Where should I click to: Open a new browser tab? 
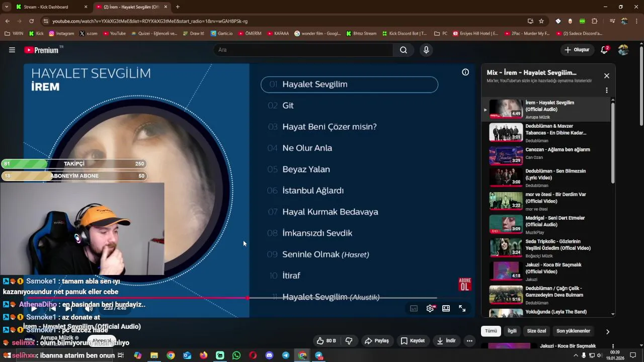pos(178,7)
